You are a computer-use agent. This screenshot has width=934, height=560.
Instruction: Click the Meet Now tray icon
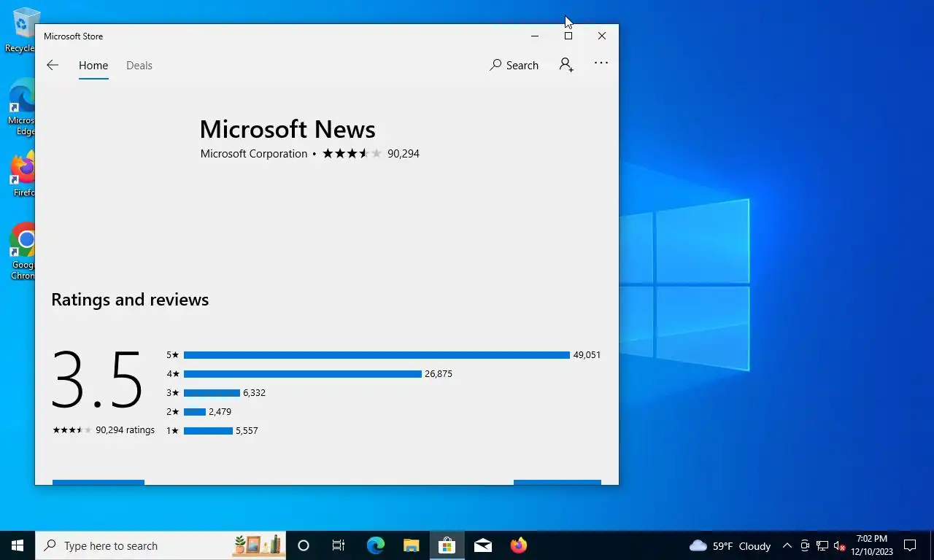point(805,545)
